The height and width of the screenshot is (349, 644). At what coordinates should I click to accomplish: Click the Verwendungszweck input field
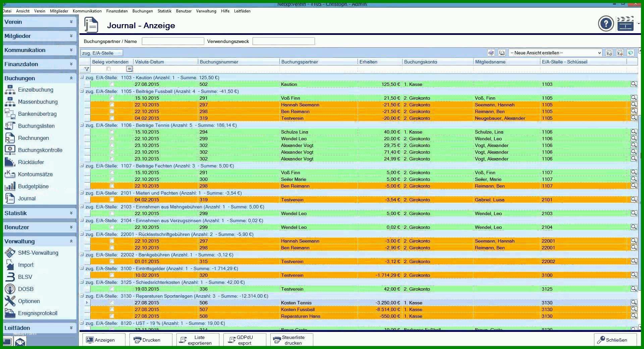[x=283, y=41]
